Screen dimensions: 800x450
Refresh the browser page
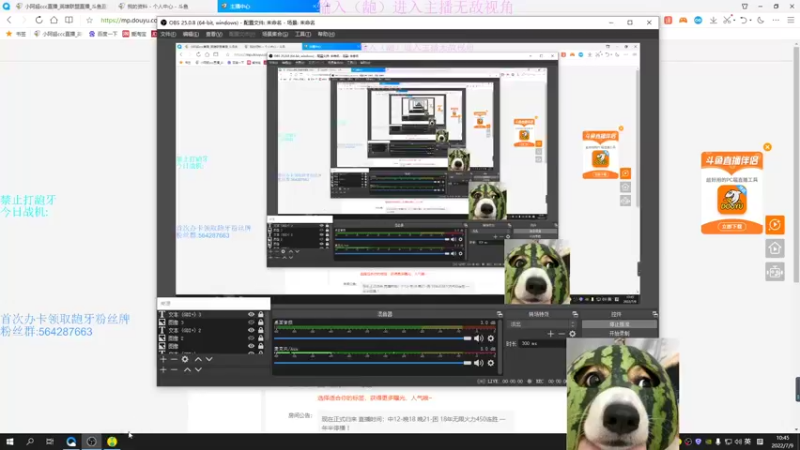point(39,20)
